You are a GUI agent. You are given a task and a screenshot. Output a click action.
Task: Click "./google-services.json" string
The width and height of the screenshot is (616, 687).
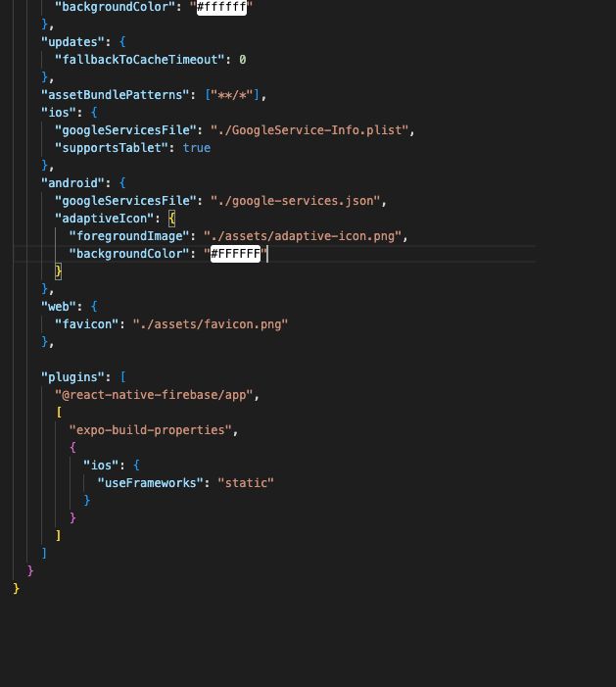pos(296,201)
